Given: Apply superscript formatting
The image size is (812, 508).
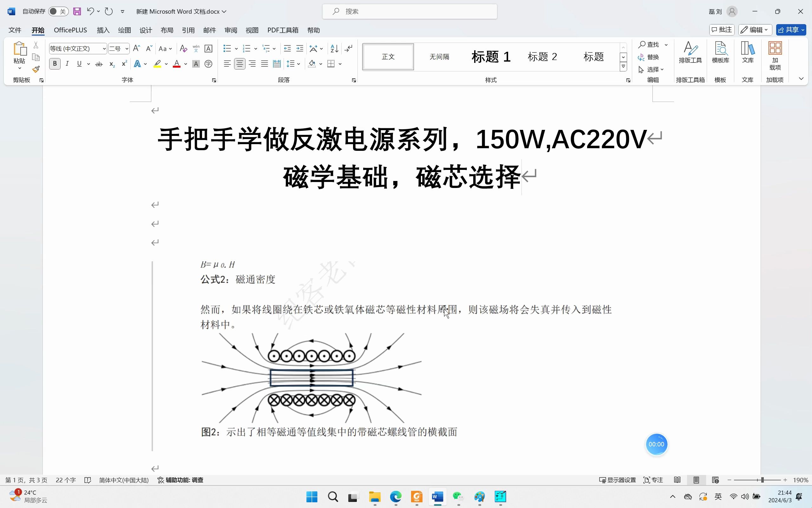Looking at the screenshot, I should coord(124,64).
